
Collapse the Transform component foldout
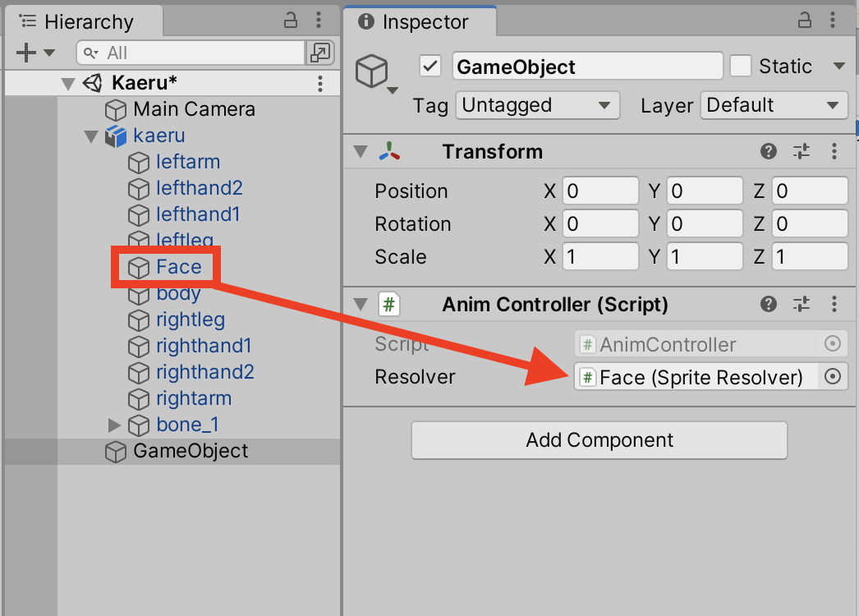(x=361, y=152)
